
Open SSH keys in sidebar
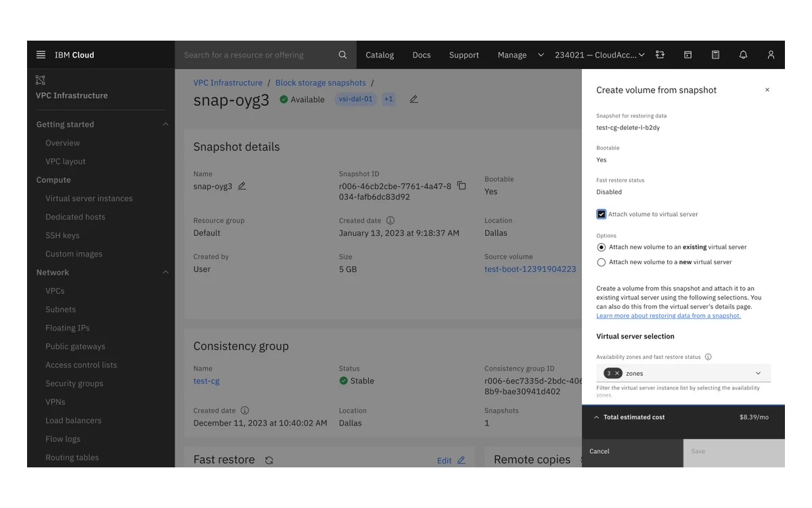tap(62, 235)
